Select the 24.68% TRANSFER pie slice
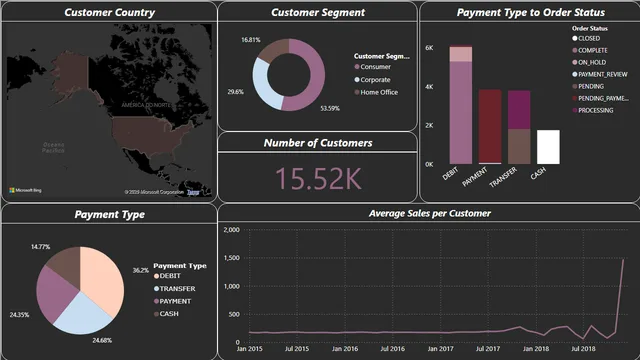The width and height of the screenshot is (640, 360). click(x=82, y=315)
